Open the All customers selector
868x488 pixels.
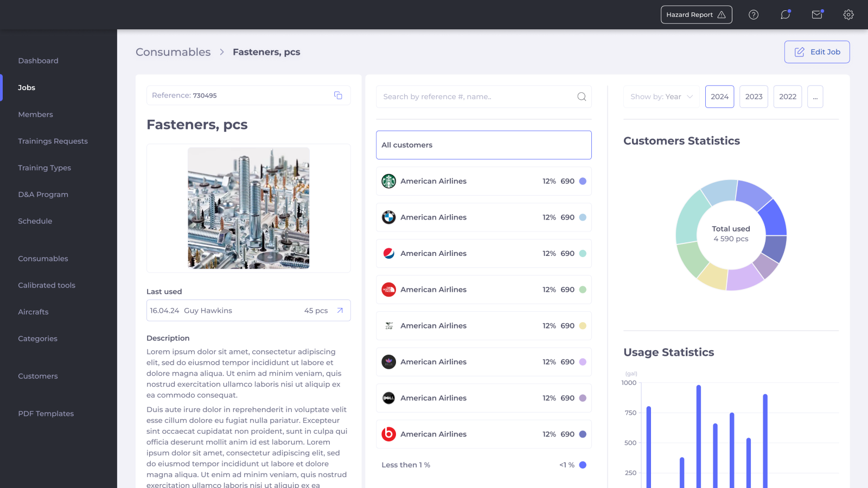[483, 145]
